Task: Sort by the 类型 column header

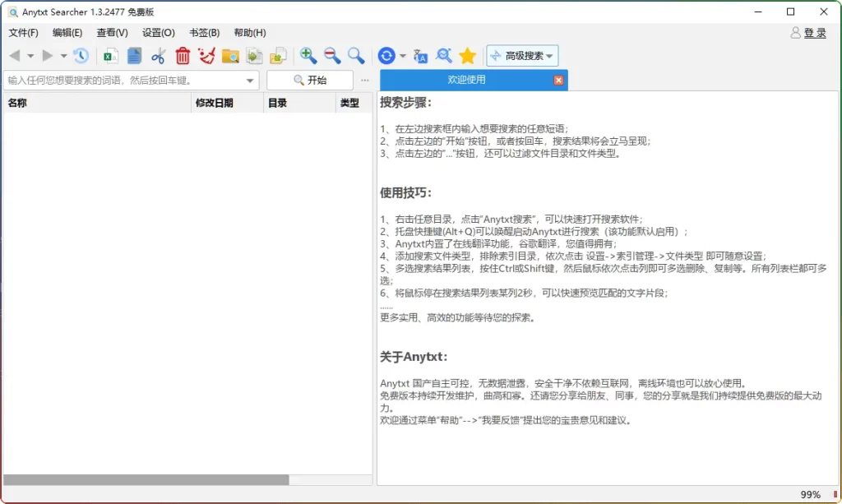Action: click(354, 103)
